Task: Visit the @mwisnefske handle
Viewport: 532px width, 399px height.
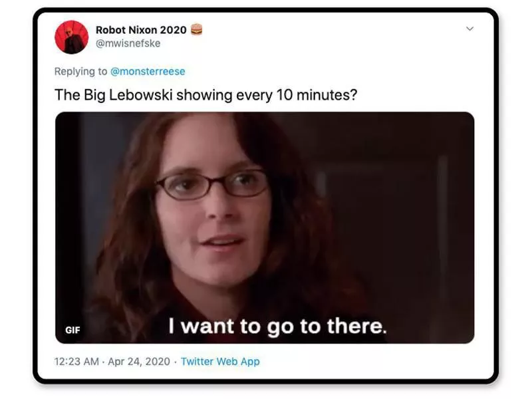Action: [128, 43]
